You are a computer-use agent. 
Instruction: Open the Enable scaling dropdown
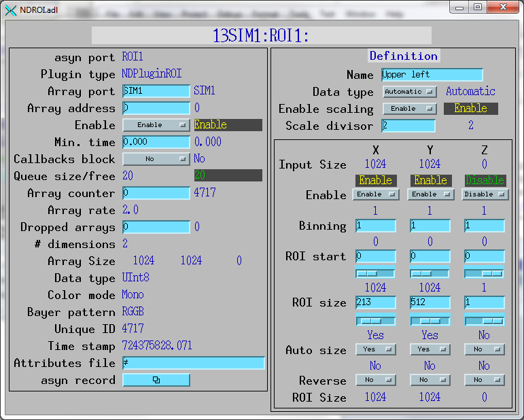[409, 109]
